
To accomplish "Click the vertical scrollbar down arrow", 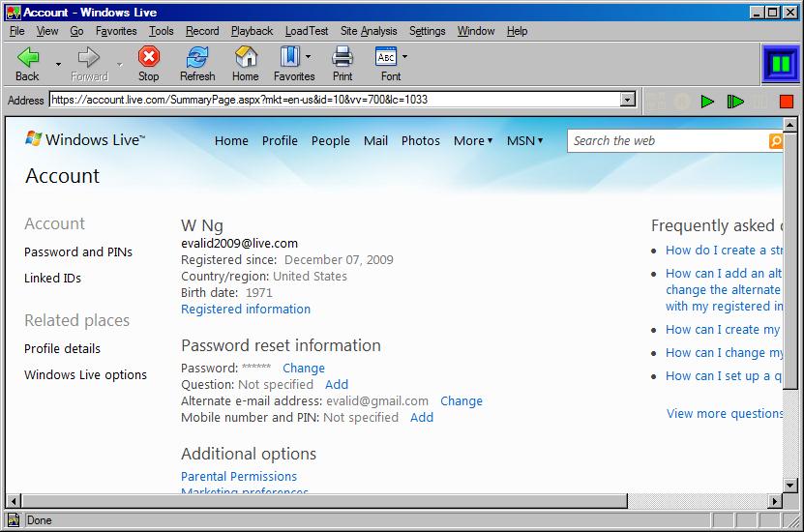I will [790, 485].
